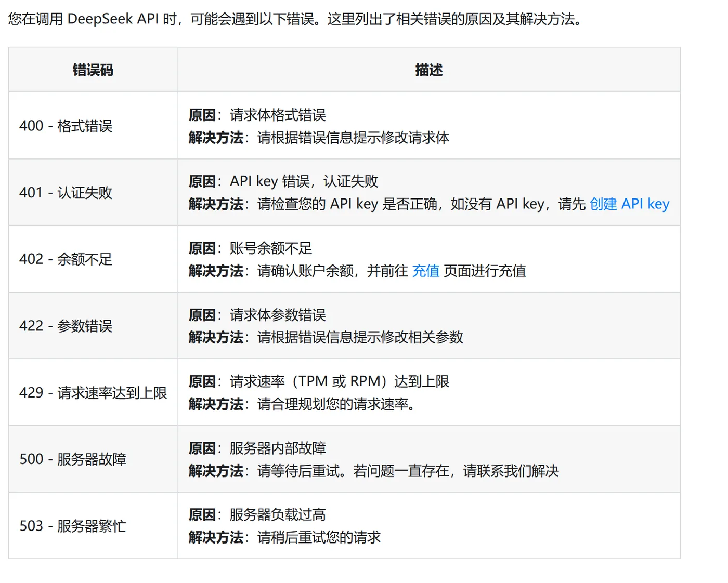Click the text '请稍后重试您的请求'

[319, 537]
